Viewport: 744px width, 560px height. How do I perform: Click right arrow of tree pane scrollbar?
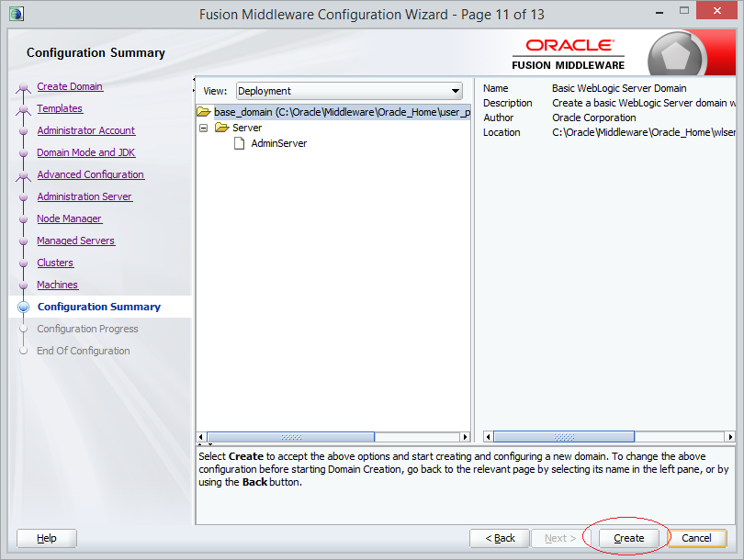point(465,437)
